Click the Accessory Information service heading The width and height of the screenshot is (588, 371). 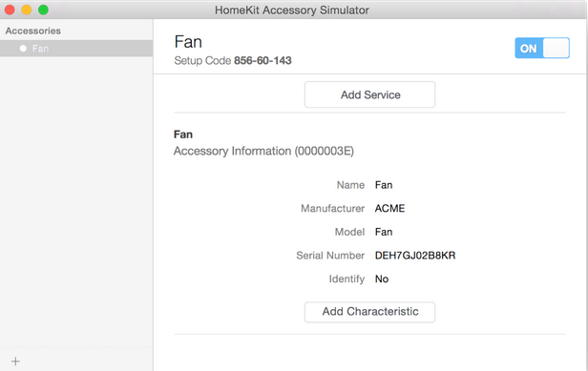(x=263, y=151)
